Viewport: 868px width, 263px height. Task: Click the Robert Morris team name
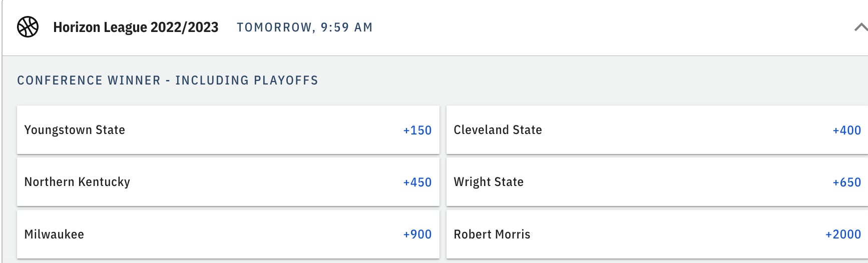coord(492,234)
